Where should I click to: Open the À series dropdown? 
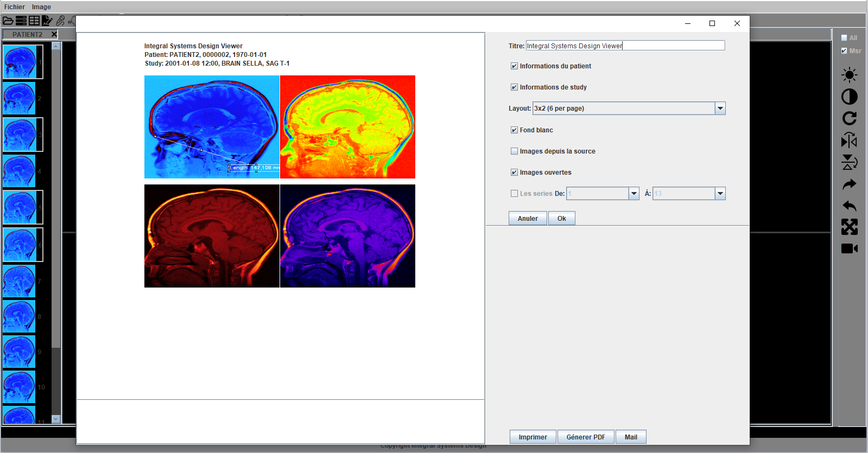[x=720, y=194]
